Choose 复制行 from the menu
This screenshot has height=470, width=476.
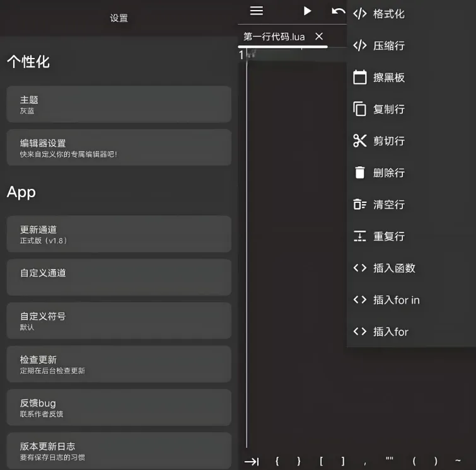click(x=411, y=109)
